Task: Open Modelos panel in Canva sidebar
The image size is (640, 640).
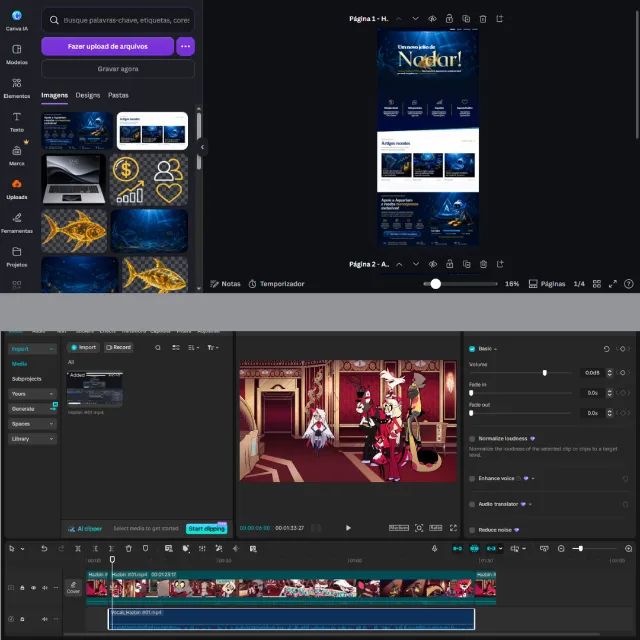Action: tap(17, 54)
